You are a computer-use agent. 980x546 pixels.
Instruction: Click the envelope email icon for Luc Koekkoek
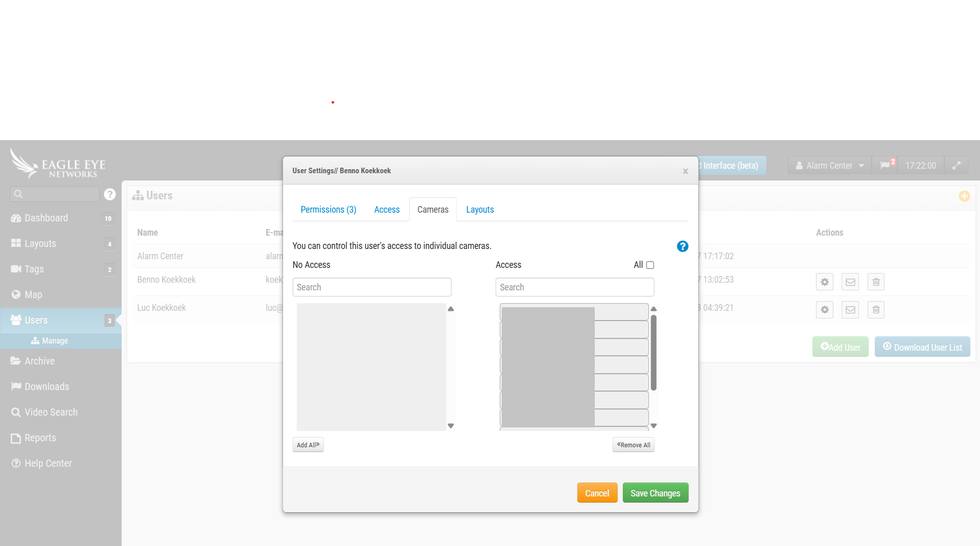tap(850, 309)
